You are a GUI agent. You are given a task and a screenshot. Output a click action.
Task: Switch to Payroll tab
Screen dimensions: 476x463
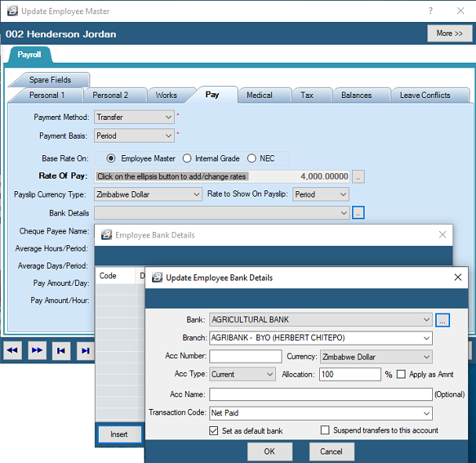(x=29, y=55)
